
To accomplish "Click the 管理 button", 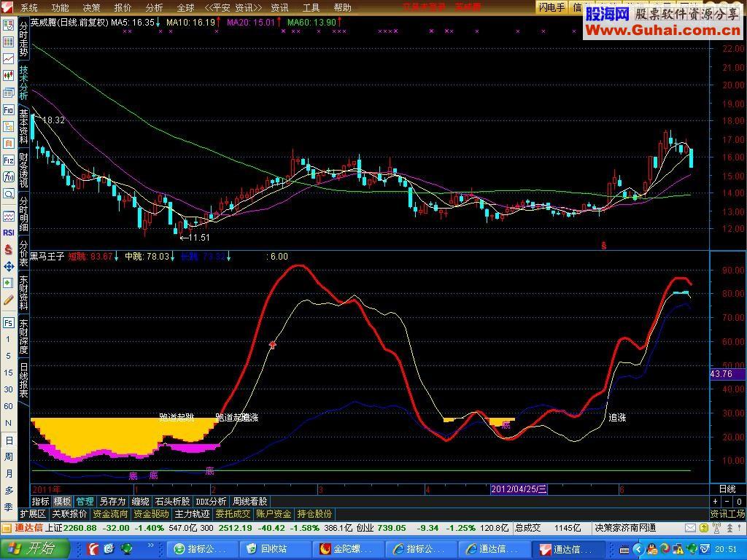I will point(85,502).
